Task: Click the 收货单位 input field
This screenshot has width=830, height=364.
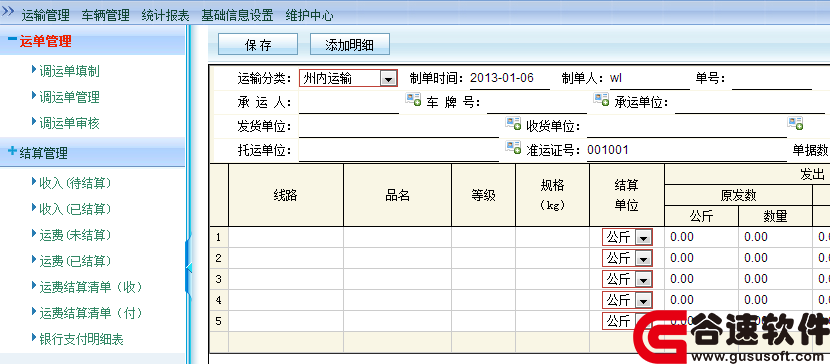Action: click(687, 127)
